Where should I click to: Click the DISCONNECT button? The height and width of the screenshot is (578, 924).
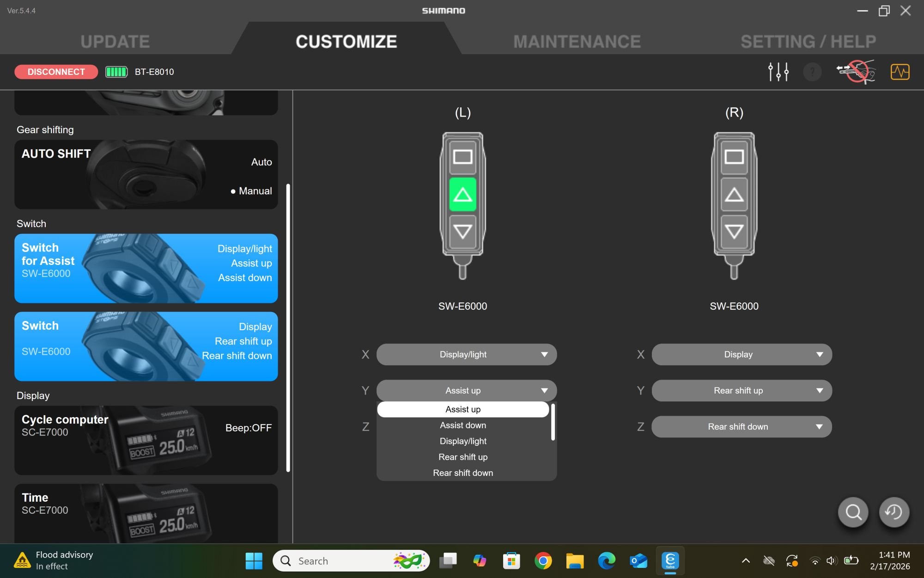point(56,72)
